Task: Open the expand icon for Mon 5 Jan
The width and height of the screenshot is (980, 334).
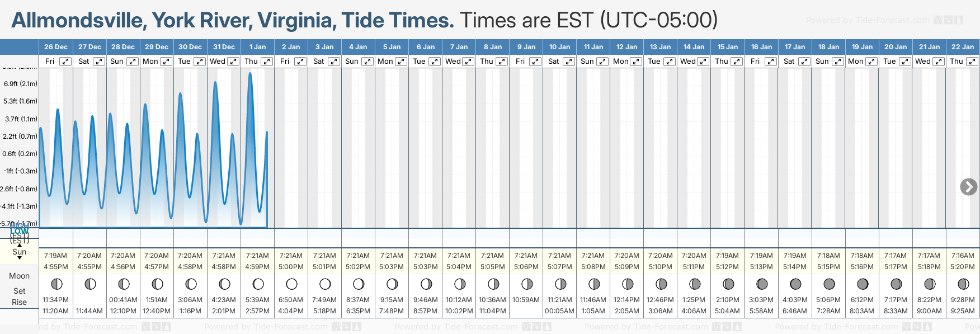Action: [x=401, y=62]
